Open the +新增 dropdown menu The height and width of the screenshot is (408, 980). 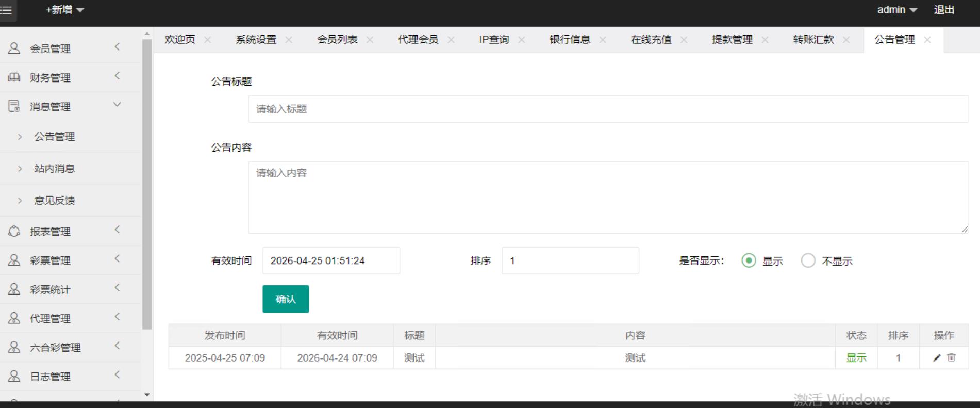point(65,10)
